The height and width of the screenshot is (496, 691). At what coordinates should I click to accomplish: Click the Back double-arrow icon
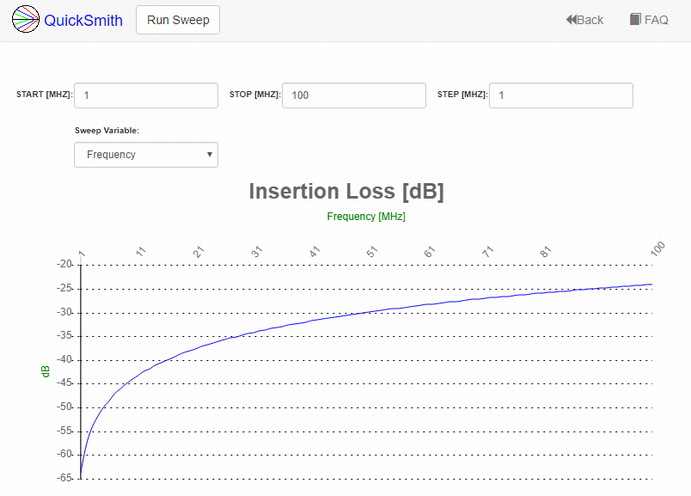571,20
